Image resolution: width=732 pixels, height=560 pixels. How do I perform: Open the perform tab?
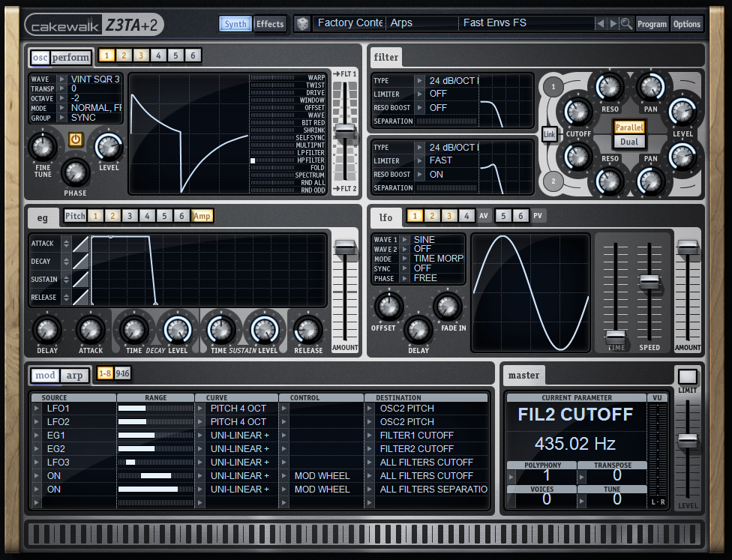[70, 58]
